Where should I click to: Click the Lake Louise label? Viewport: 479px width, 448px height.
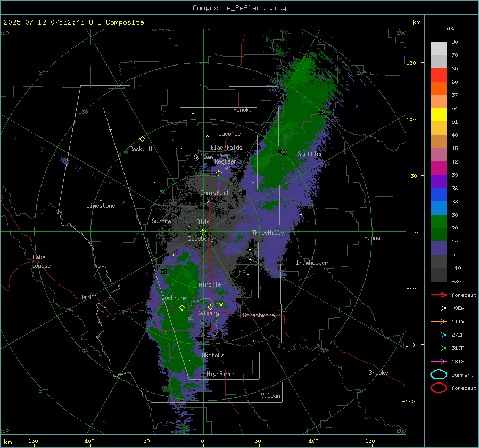41,262
